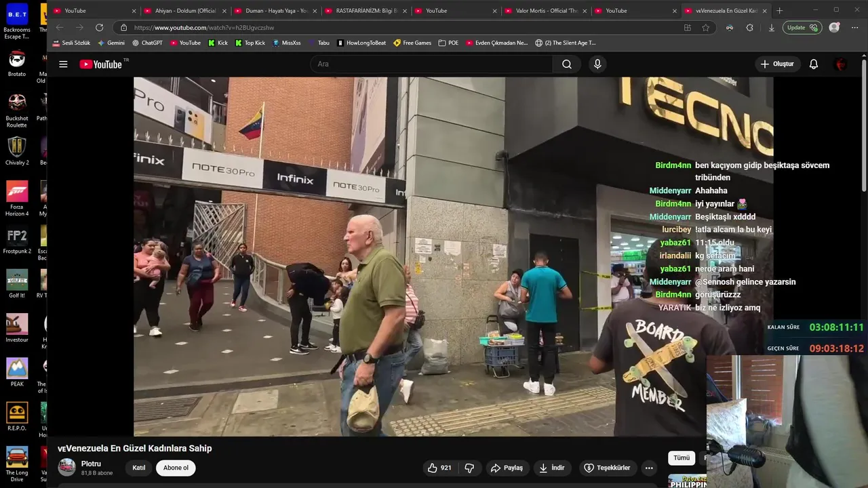Reload the page with the refresh icon
Viewport: 868px width, 488px height.
coord(100,28)
